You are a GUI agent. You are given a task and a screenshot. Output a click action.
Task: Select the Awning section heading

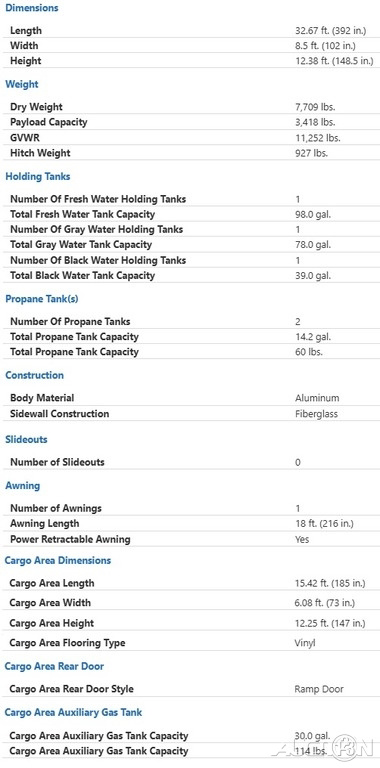click(x=23, y=485)
